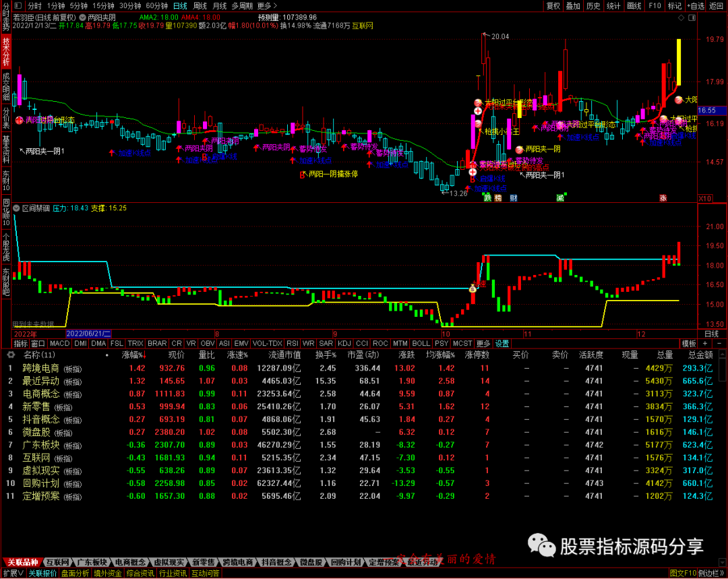Open the F10 company info
This screenshot has width=728, height=579.
click(655, 5)
